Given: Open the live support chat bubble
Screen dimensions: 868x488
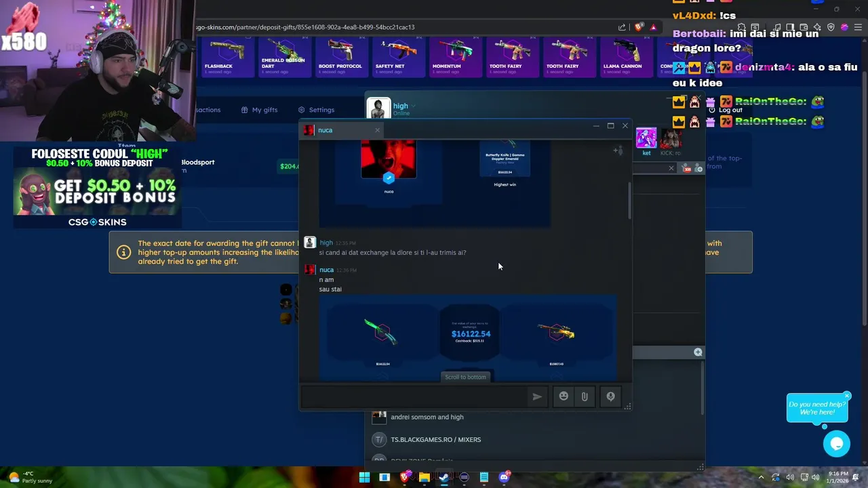Looking at the screenshot, I should pos(837,444).
